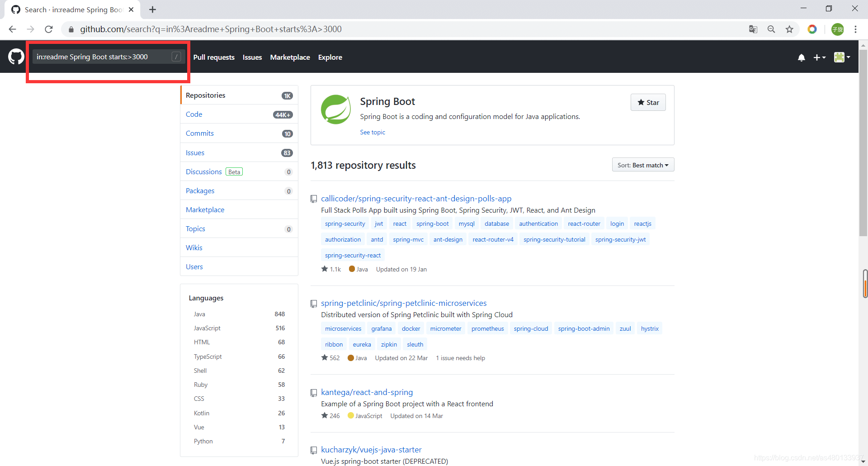
Task: Open callicoder/spring-security-react-ant-design-polls-app repository
Action: pyautogui.click(x=416, y=198)
